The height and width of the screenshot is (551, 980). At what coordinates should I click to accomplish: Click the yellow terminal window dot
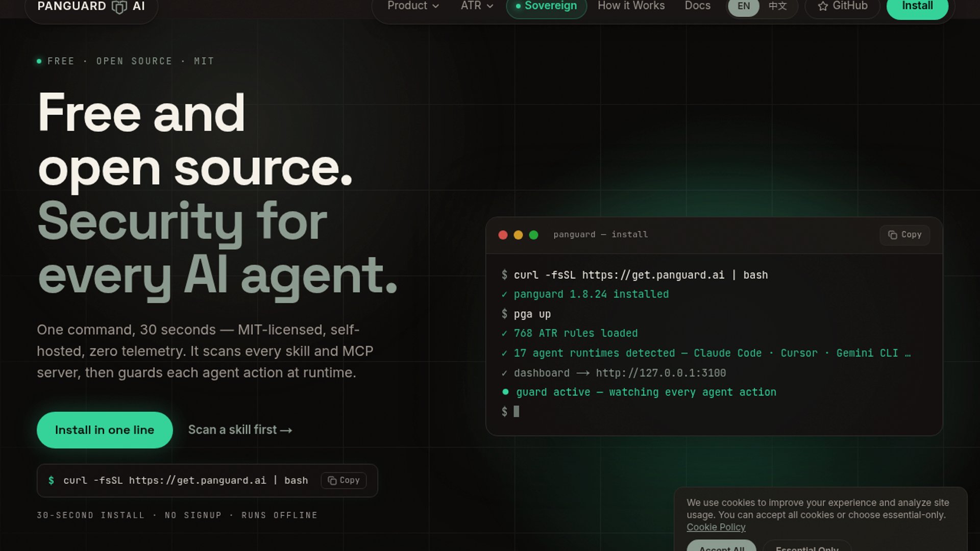click(518, 235)
